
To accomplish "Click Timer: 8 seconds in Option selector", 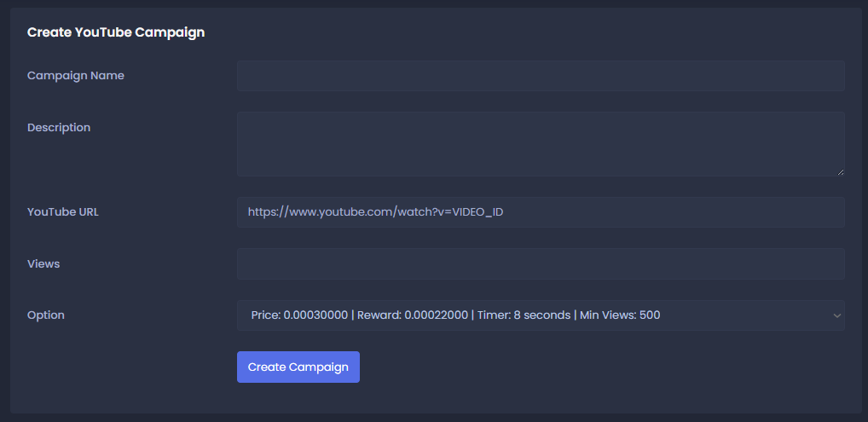I will pos(524,315).
